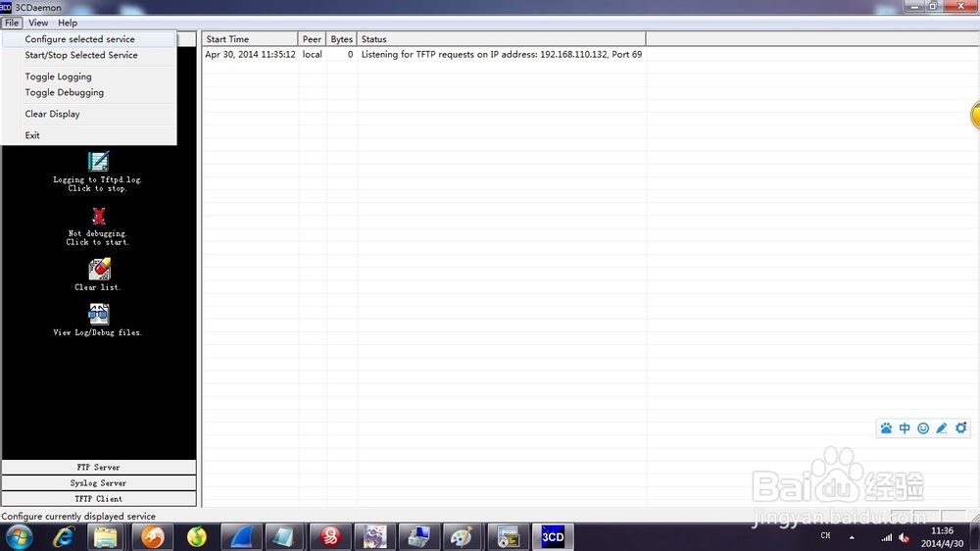Click the paint palette taskbar icon
The height and width of the screenshot is (551, 980).
(x=462, y=537)
